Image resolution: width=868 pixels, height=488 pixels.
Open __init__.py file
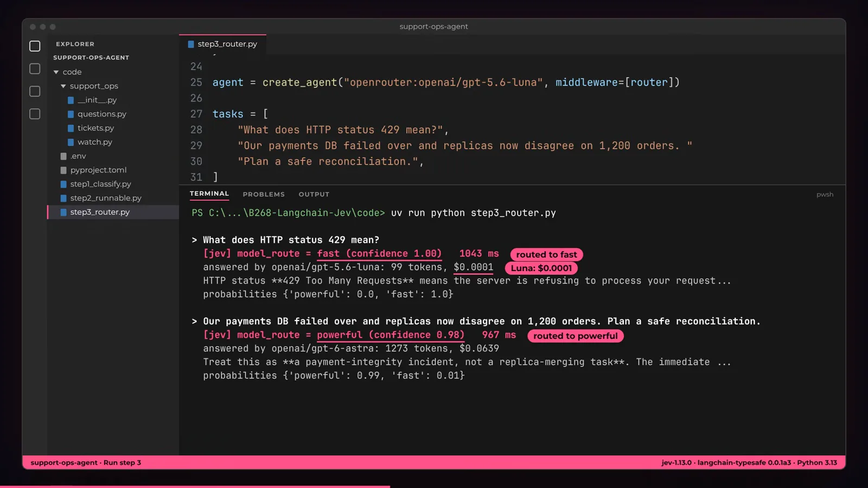coord(97,100)
